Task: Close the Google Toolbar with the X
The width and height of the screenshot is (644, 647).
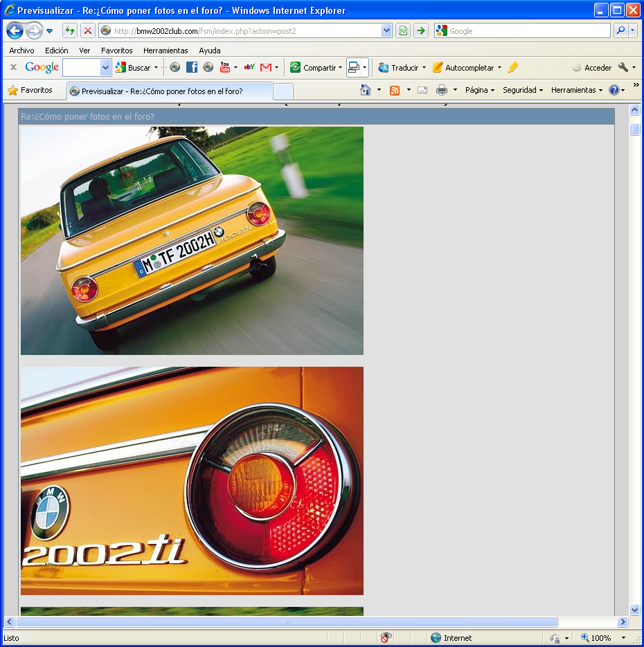Action: [x=13, y=67]
